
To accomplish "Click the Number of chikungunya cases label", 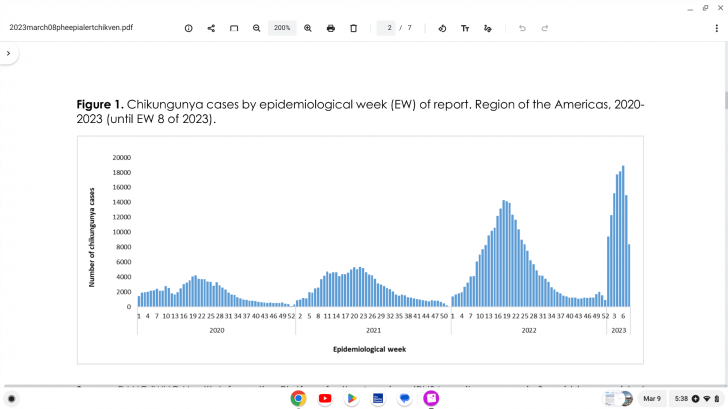I will (x=92, y=237).
